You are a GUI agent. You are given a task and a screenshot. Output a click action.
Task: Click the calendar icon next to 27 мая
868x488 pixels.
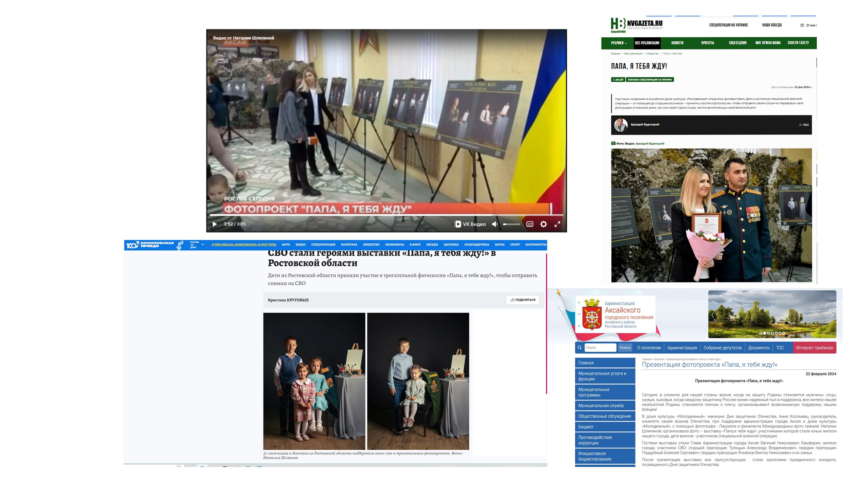(x=802, y=24)
